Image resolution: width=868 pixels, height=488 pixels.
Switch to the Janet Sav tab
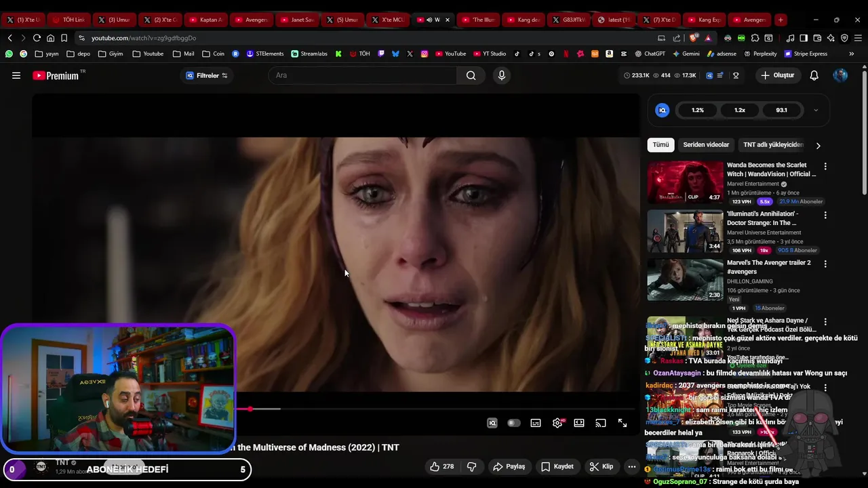click(x=296, y=20)
